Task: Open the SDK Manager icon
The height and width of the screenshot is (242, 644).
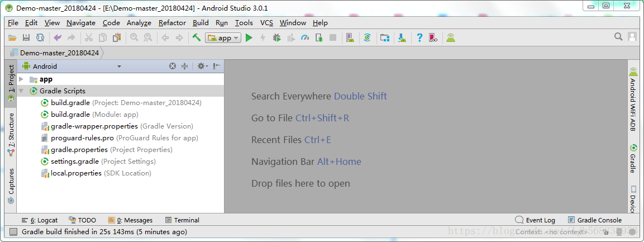Action: pos(402,38)
